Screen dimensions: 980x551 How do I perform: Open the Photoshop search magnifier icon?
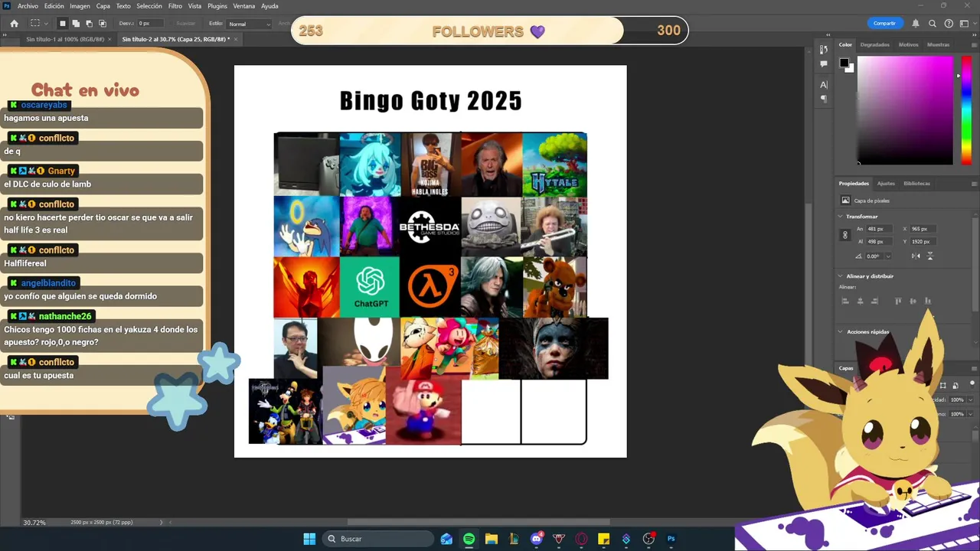pyautogui.click(x=933, y=24)
